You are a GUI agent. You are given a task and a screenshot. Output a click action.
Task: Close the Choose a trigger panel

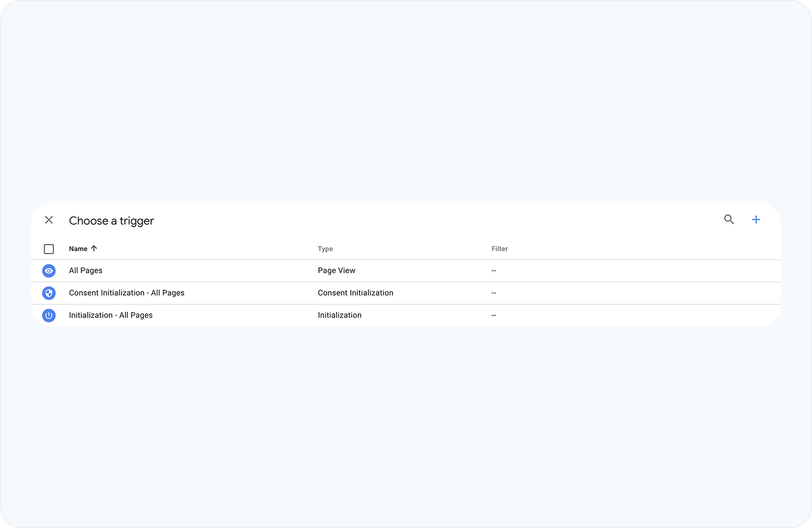pyautogui.click(x=49, y=220)
